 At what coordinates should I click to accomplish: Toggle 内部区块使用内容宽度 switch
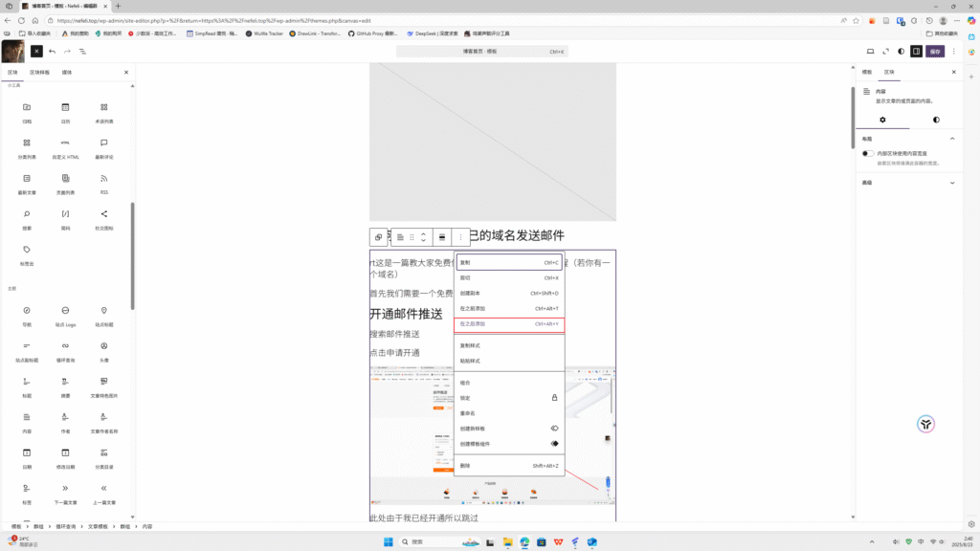[x=867, y=153]
